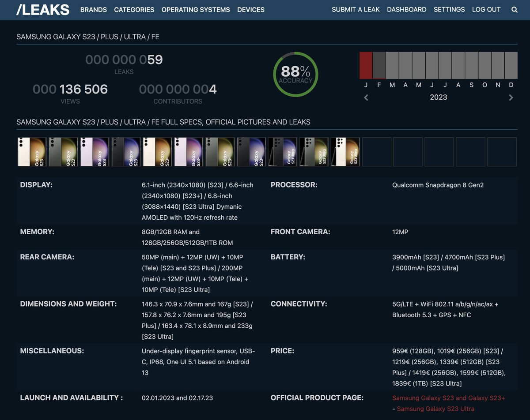
Task: Click the DISPLAY spec label
Action: point(36,185)
